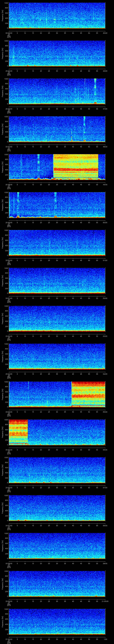
Task: Click the 20:44:00 start time label
Action: pyautogui.click(x=9, y=33)
